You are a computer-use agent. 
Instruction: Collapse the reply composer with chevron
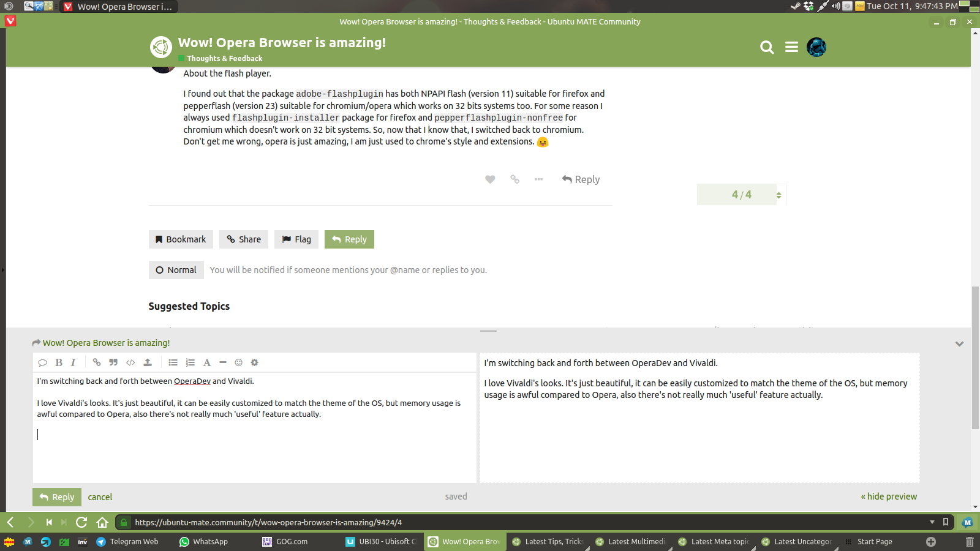959,344
